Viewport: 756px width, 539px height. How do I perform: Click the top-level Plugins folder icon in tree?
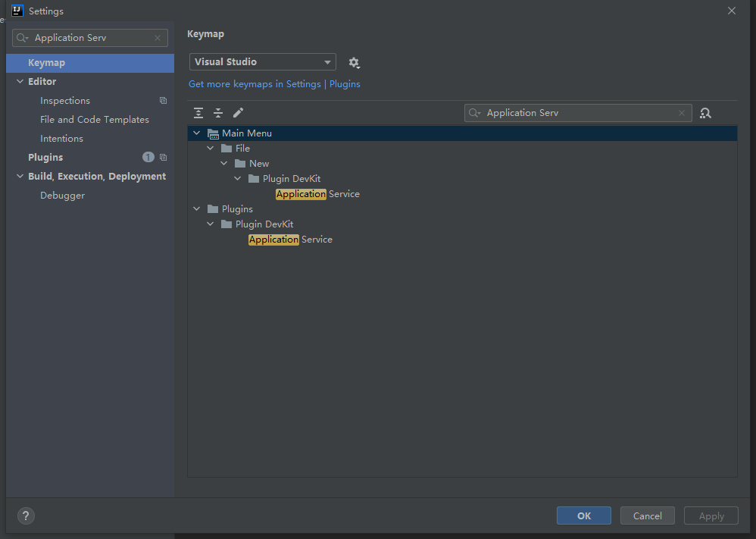point(213,209)
